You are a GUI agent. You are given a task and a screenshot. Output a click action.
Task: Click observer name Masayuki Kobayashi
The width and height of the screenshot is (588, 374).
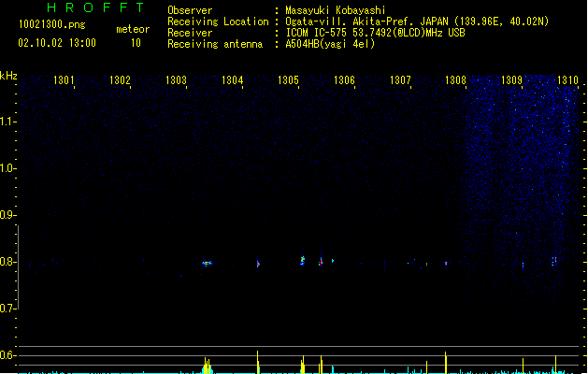pos(336,10)
